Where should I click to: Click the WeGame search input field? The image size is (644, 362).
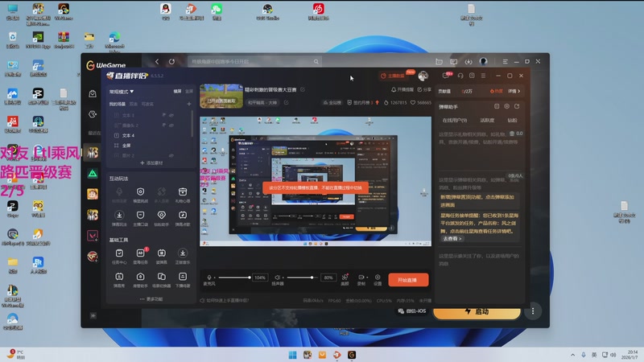click(254, 62)
